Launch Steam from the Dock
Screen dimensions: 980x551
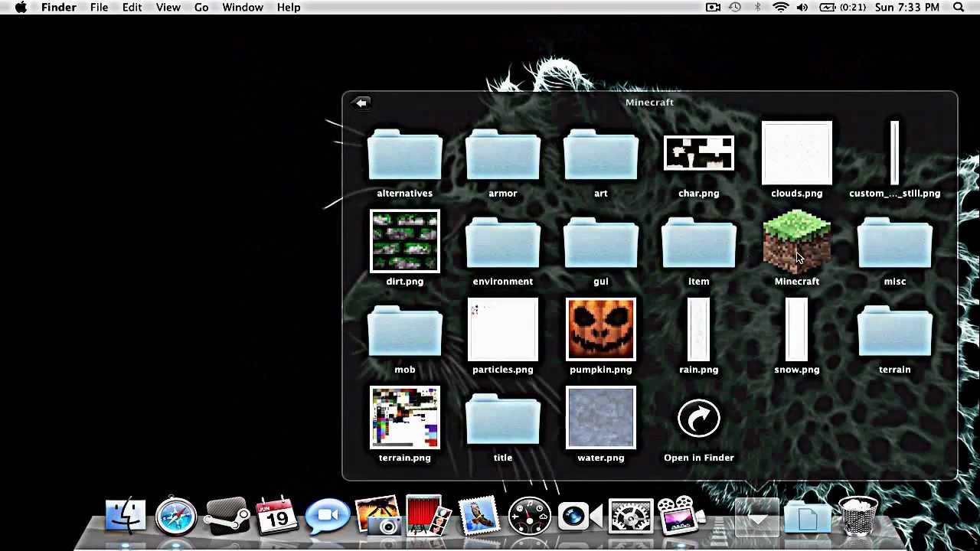tap(227, 515)
